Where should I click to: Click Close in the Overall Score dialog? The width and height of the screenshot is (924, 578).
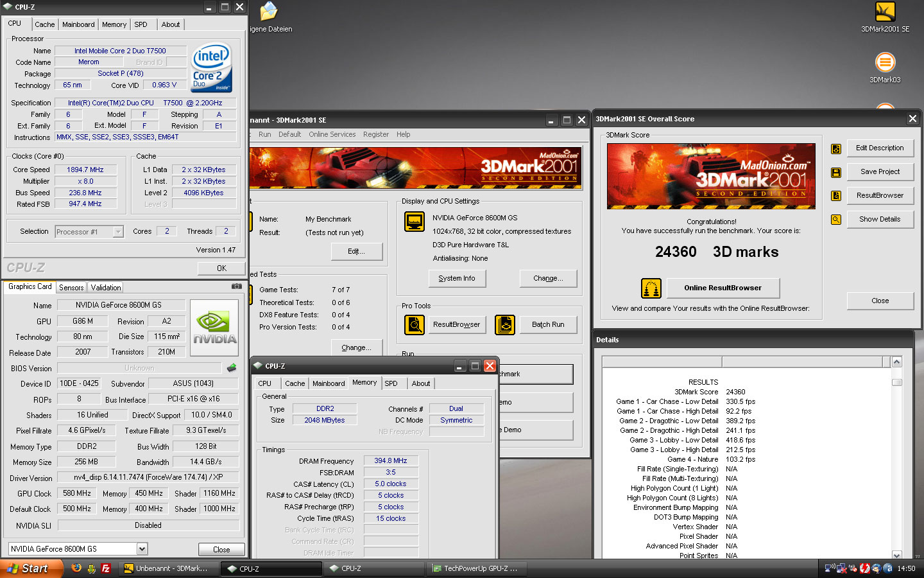point(880,301)
